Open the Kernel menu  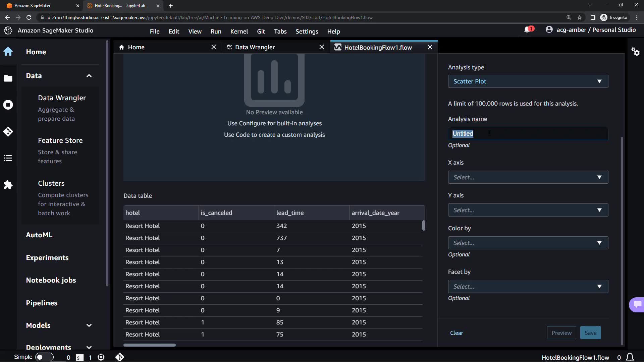click(x=239, y=32)
